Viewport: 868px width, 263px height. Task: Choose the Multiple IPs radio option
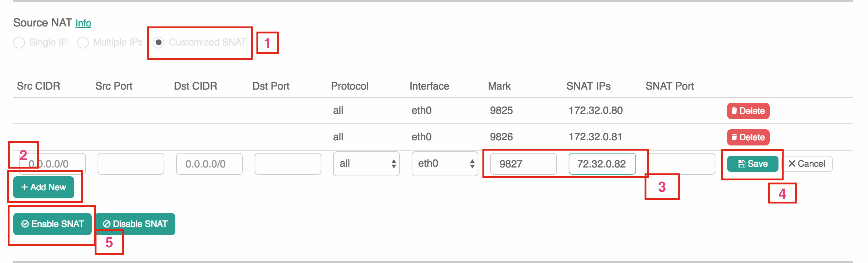[83, 43]
